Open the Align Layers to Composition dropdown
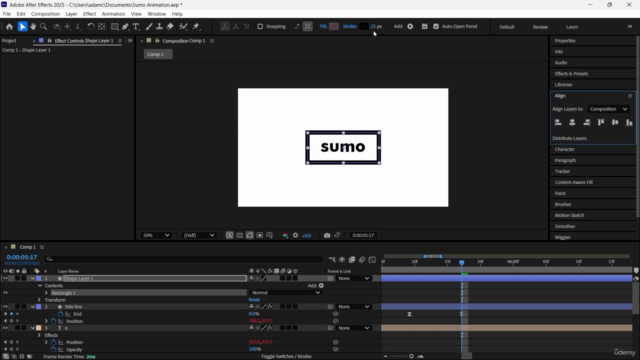Image resolution: width=640 pixels, height=360 pixels. pos(608,109)
